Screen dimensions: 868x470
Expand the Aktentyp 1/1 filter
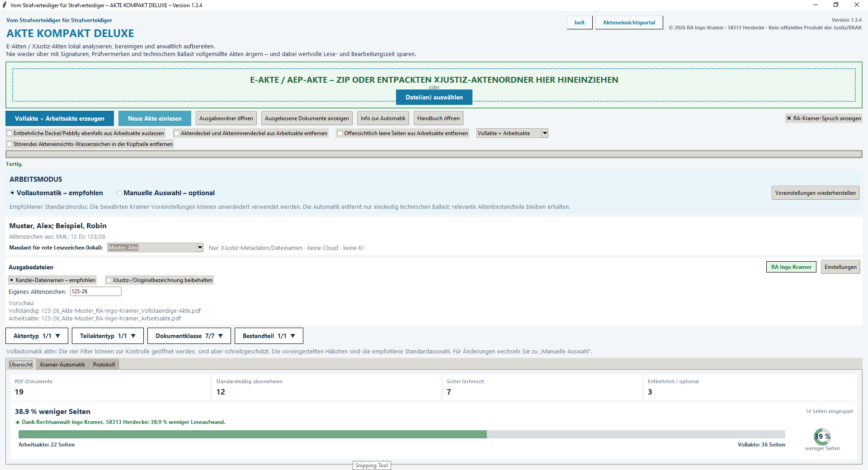click(x=37, y=336)
